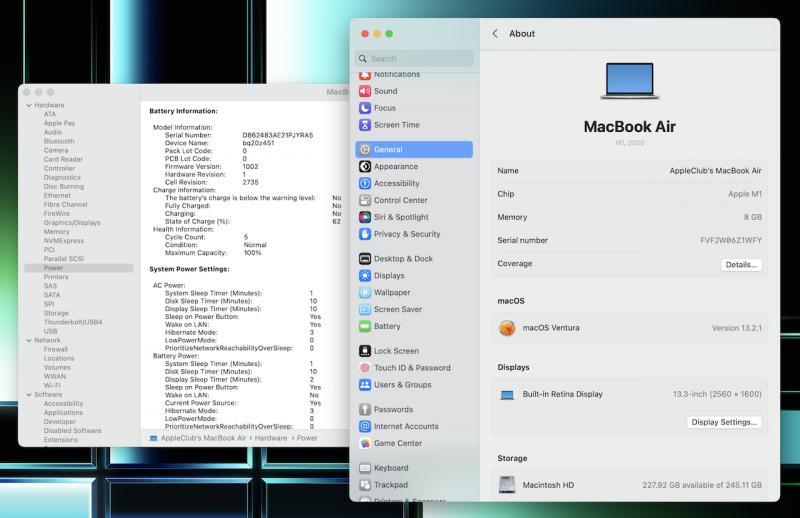Screen dimensions: 800x518
Task: Open Game Center icon
Action: (x=365, y=443)
